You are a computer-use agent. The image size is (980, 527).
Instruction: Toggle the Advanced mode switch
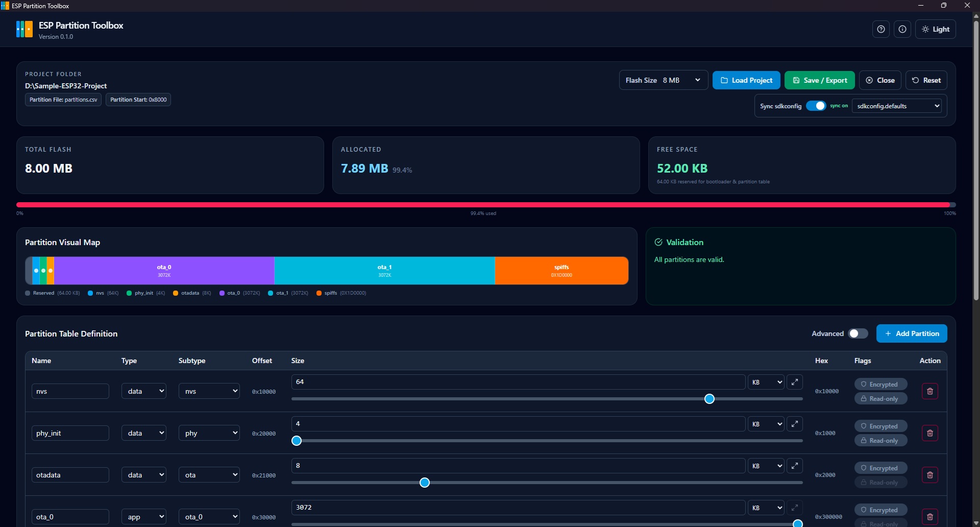[858, 333]
